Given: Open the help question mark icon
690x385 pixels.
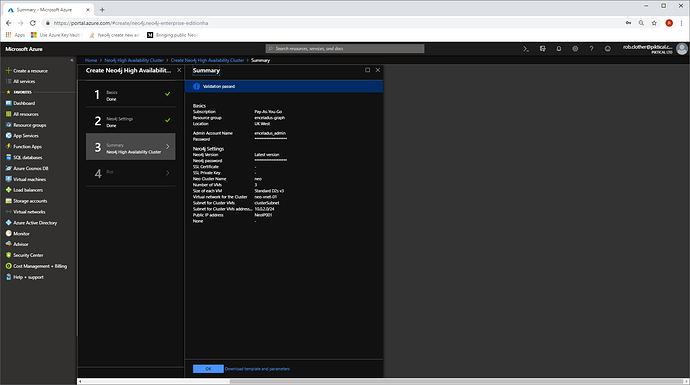Looking at the screenshot, I should click(x=591, y=49).
